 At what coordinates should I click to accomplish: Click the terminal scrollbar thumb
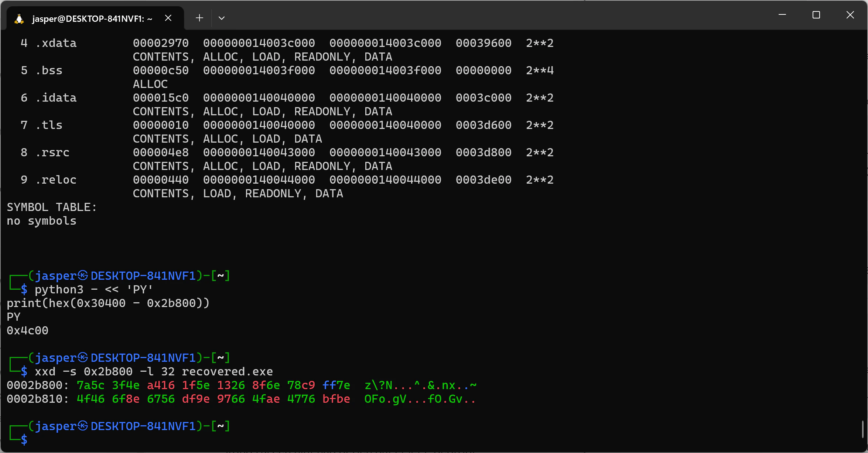click(863, 429)
